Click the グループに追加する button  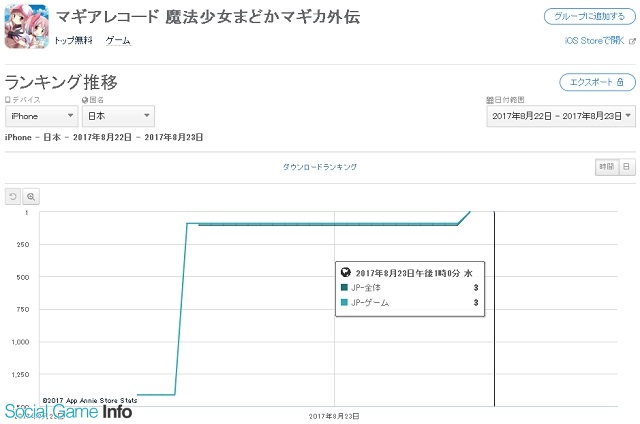[589, 17]
